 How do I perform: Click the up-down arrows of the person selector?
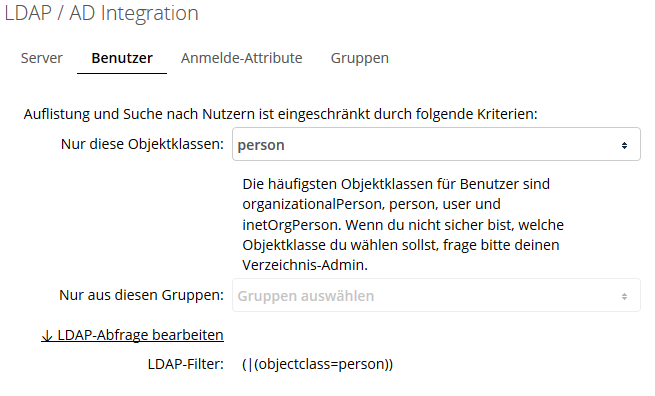[624, 145]
